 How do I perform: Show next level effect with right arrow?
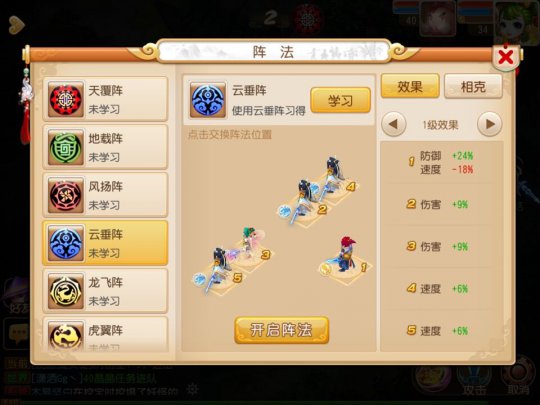(489, 124)
